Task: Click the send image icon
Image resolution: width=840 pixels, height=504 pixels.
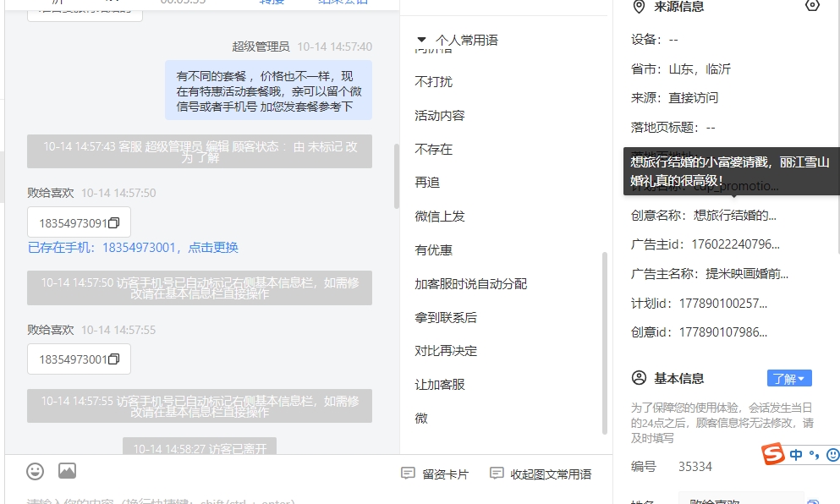Action: [x=67, y=471]
